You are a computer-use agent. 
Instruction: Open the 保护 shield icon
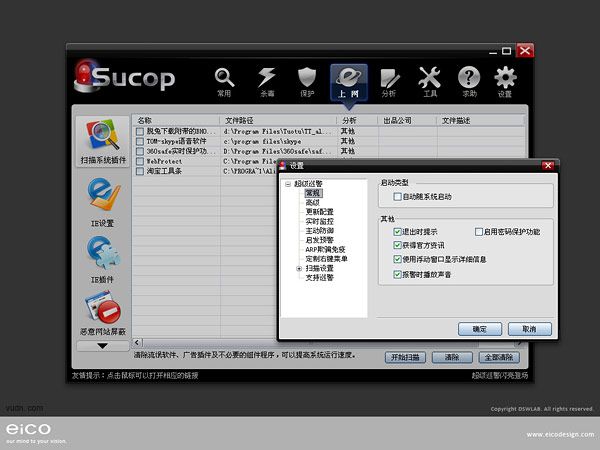point(308,80)
